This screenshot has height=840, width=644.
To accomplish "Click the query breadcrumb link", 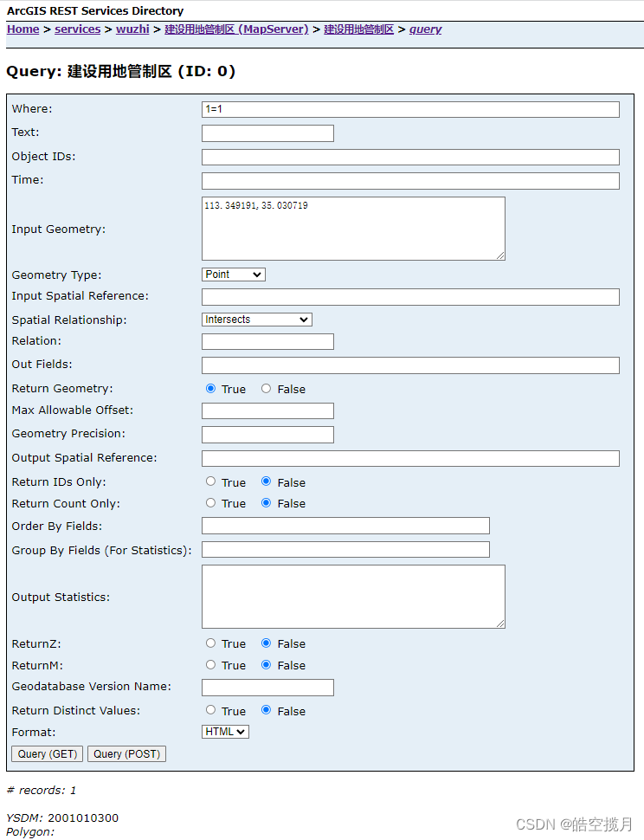I will coord(425,29).
